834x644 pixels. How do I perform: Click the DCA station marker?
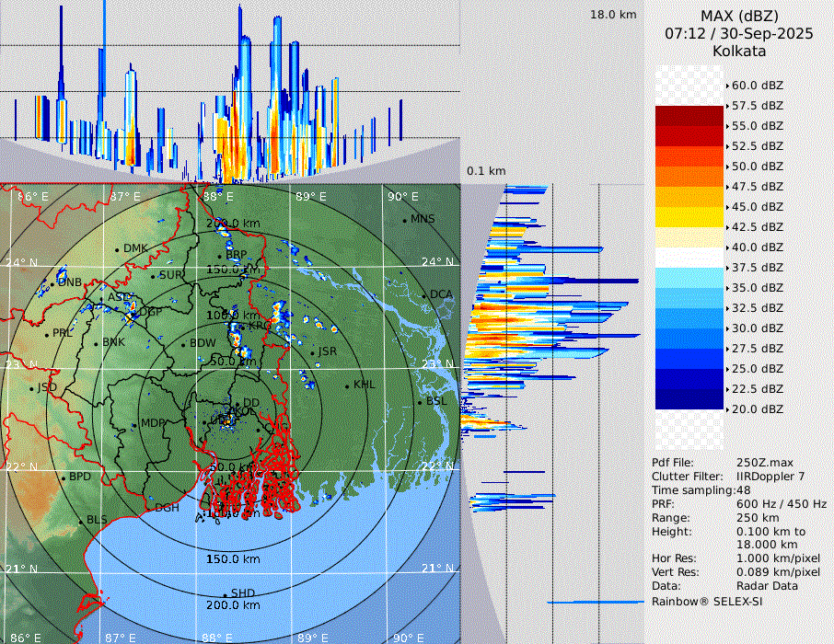(424, 295)
